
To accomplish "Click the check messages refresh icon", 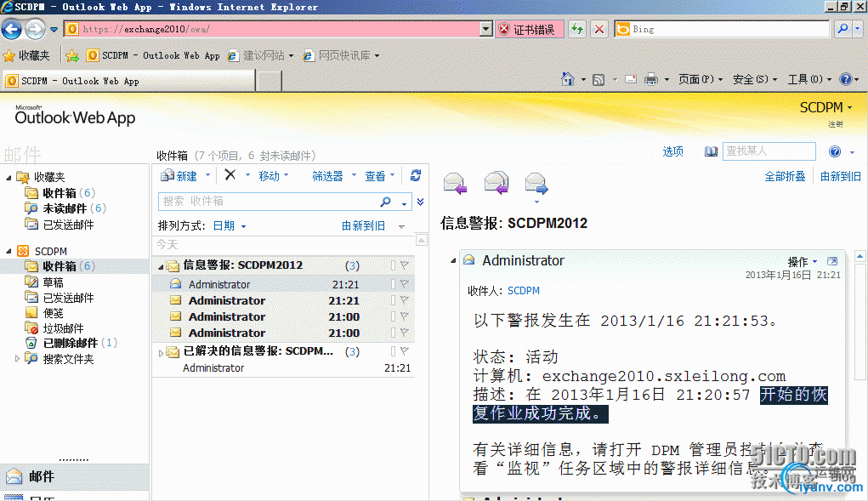I will point(416,175).
